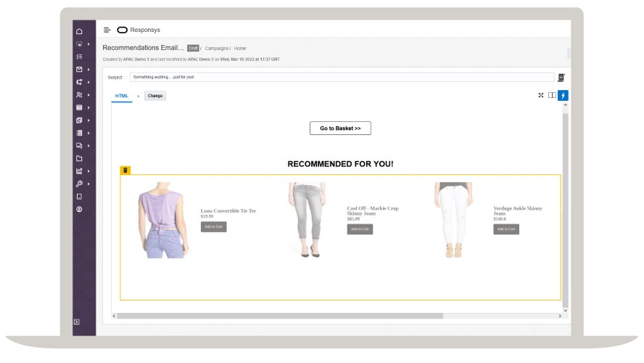Click the RECOMMENDED FOR YOU! heading
The image size is (644, 363).
pos(340,164)
